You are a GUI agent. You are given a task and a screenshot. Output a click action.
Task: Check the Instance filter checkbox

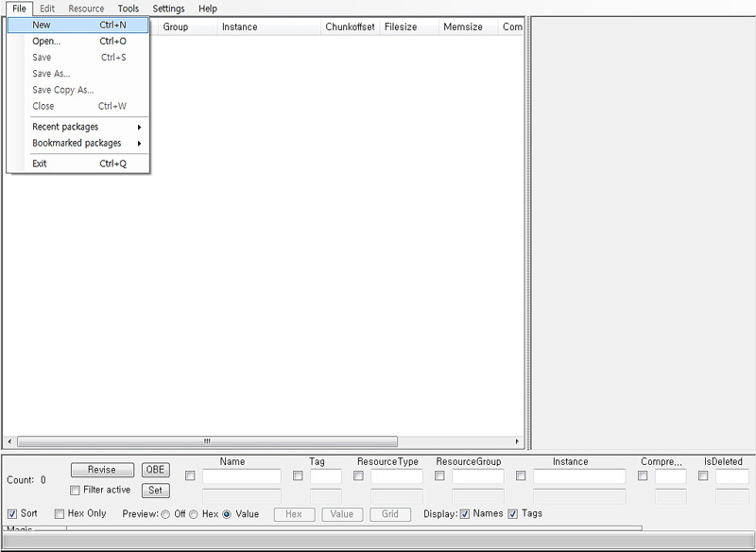[521, 476]
